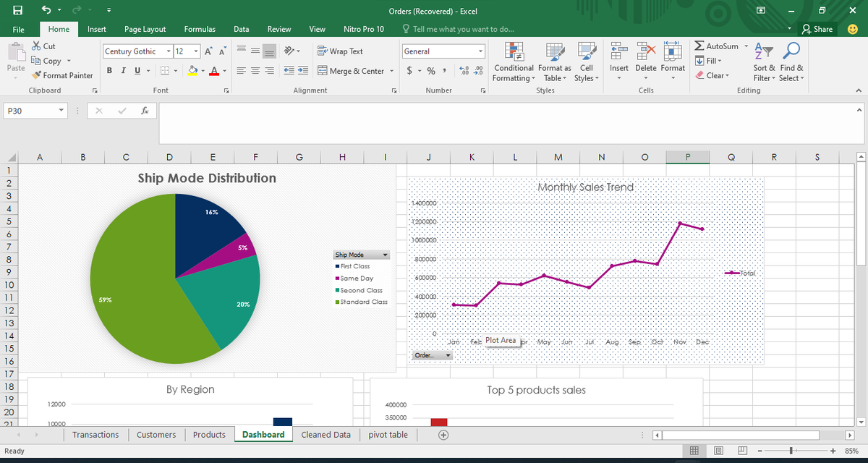Screen dimensions: 868x463
Task: Align text to the bottom of cell
Action: (268, 51)
